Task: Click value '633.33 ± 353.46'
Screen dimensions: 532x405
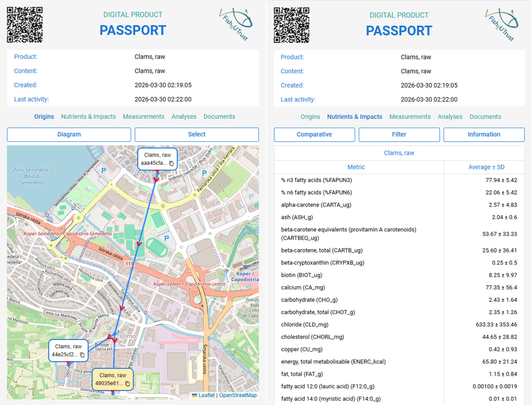Action: (496, 325)
